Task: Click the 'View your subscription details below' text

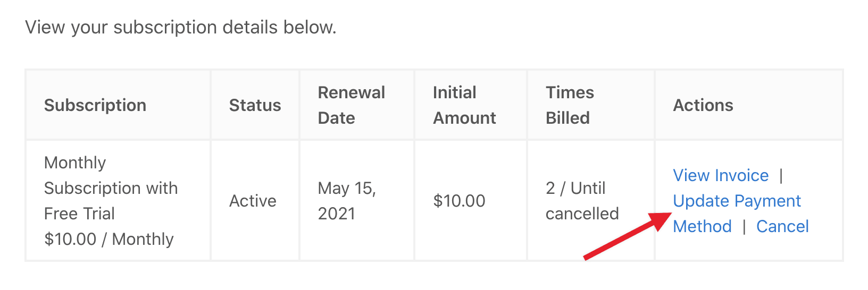Action: [181, 27]
